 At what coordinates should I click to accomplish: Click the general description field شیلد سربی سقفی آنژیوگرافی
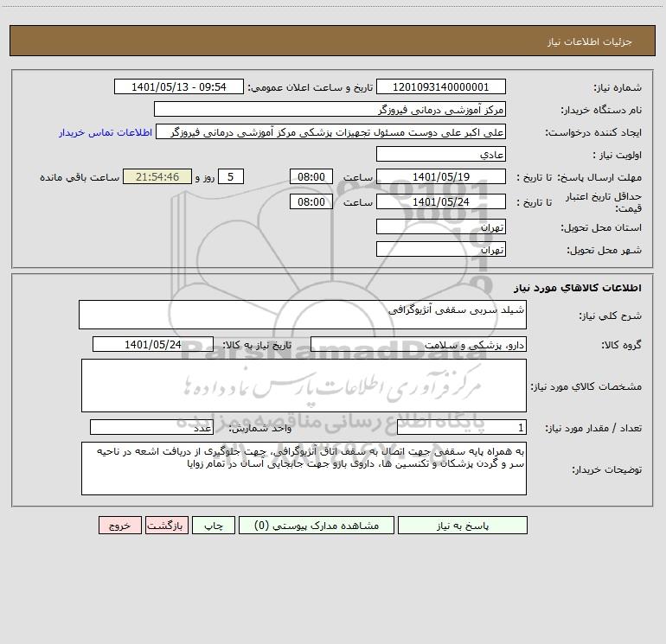pyautogui.click(x=303, y=315)
